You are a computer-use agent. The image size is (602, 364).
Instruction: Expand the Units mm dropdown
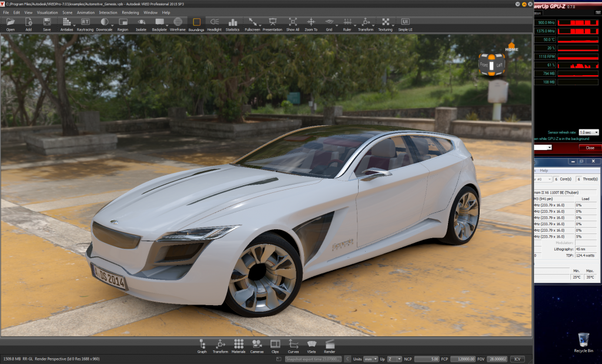[371, 359]
